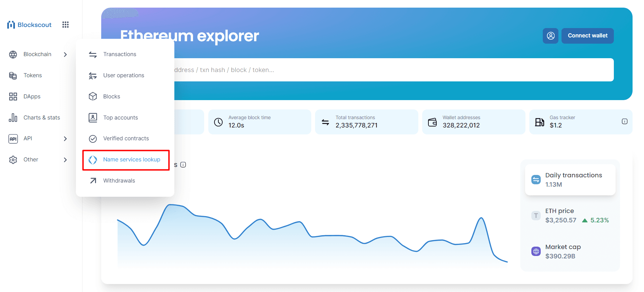Click the Average block time clock icon
This screenshot has height=292, width=644.
(218, 122)
